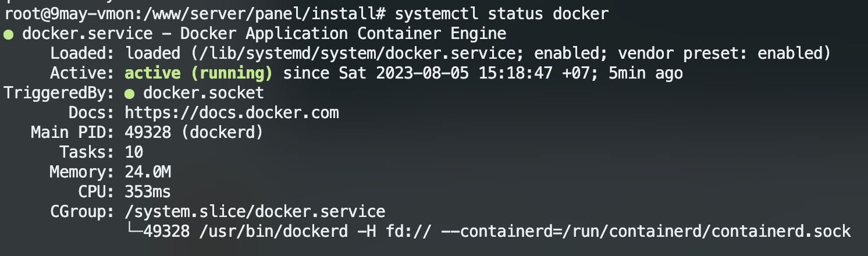Screen dimensions: 868x256
Task: Click the green "active (running)" status text
Action: tap(198, 73)
